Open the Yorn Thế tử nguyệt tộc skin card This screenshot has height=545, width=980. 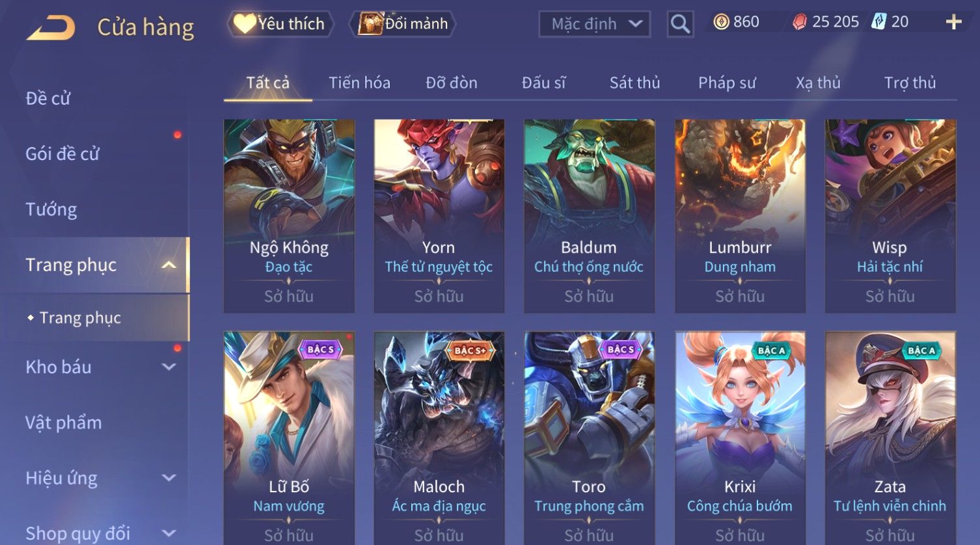[439, 216]
